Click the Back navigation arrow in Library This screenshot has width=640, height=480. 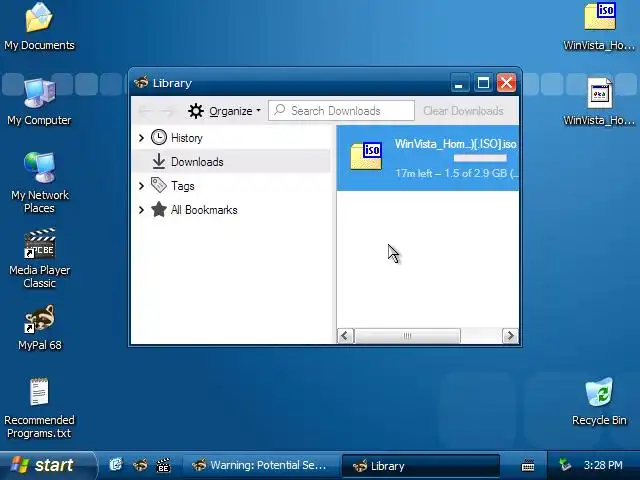pyautogui.click(x=146, y=111)
